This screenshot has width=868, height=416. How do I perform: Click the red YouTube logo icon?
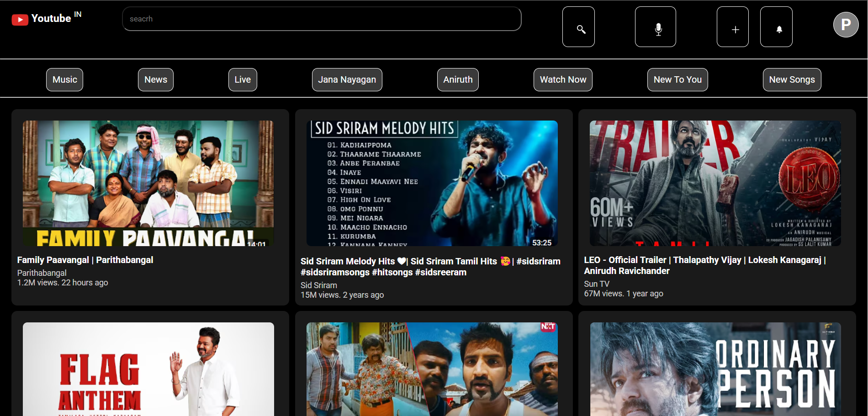[x=20, y=20]
